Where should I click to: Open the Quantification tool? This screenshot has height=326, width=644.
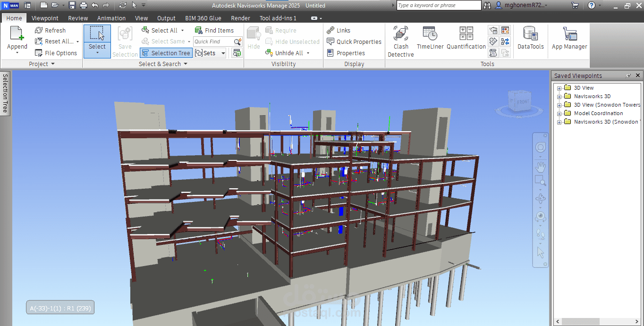tap(466, 38)
